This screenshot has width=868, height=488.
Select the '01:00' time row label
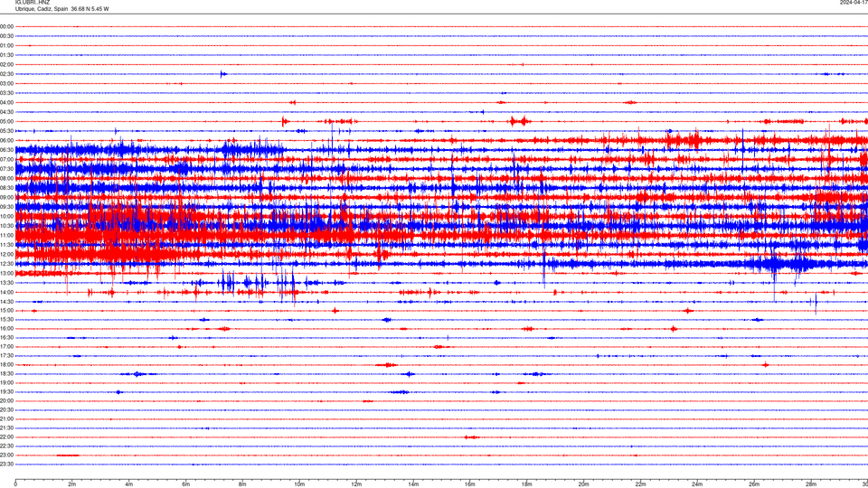[x=6, y=46]
